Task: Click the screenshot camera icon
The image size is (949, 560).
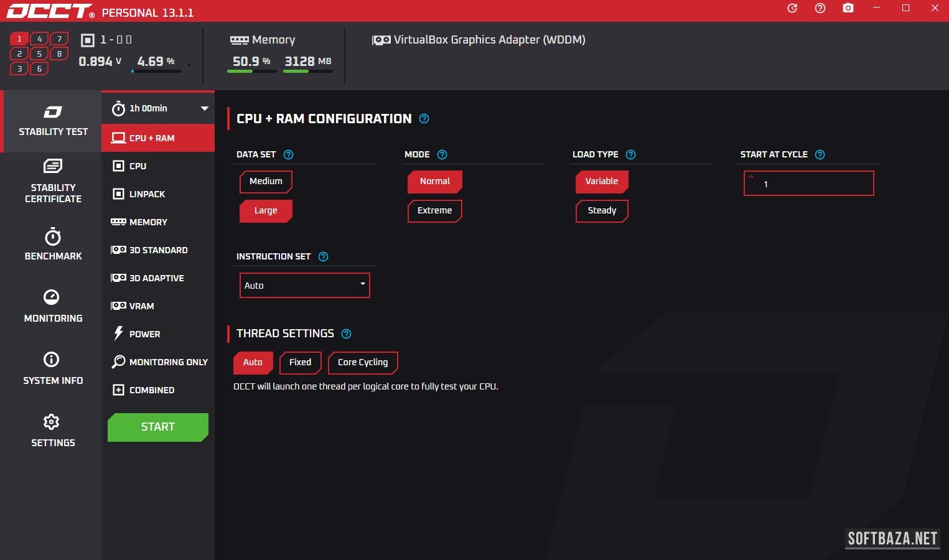Action: tap(848, 8)
